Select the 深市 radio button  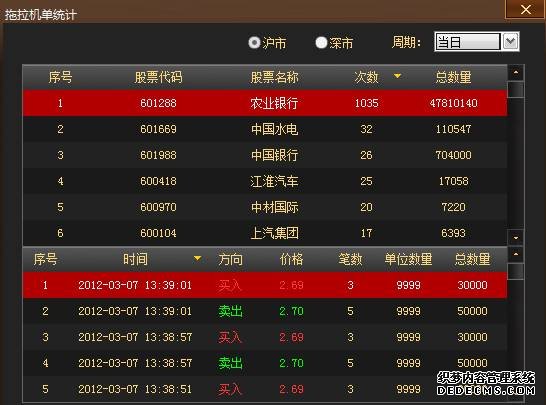[x=321, y=43]
